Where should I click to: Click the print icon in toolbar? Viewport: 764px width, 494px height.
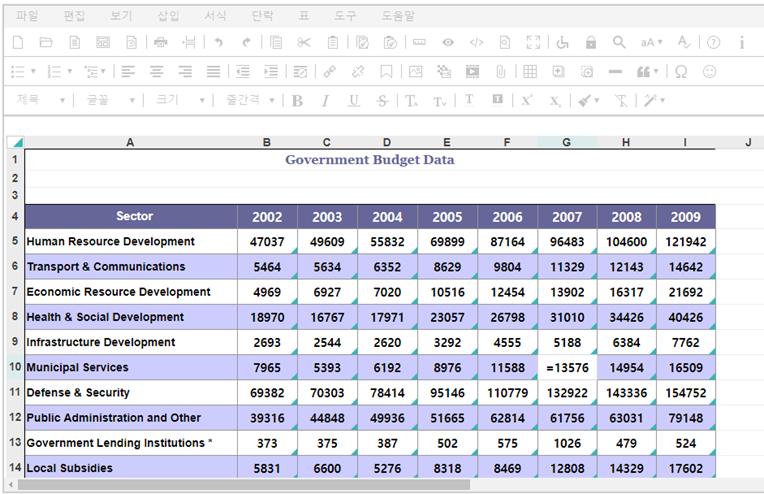coord(161,42)
